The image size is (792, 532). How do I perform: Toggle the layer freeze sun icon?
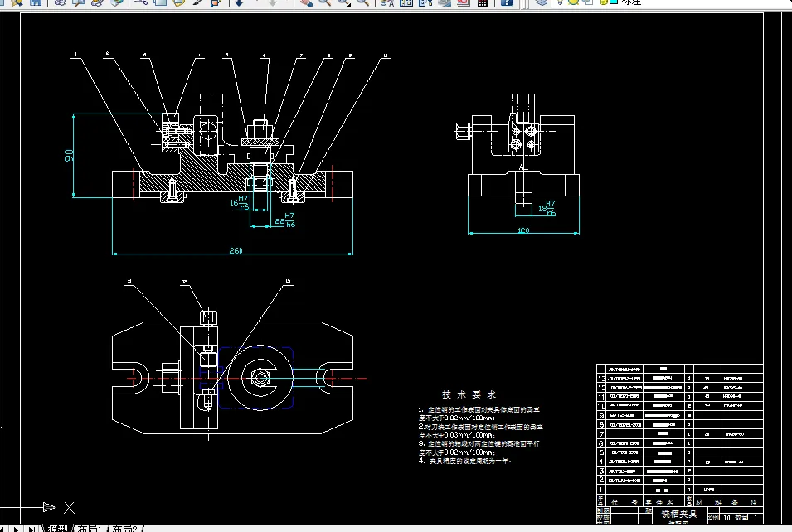pos(573,2)
